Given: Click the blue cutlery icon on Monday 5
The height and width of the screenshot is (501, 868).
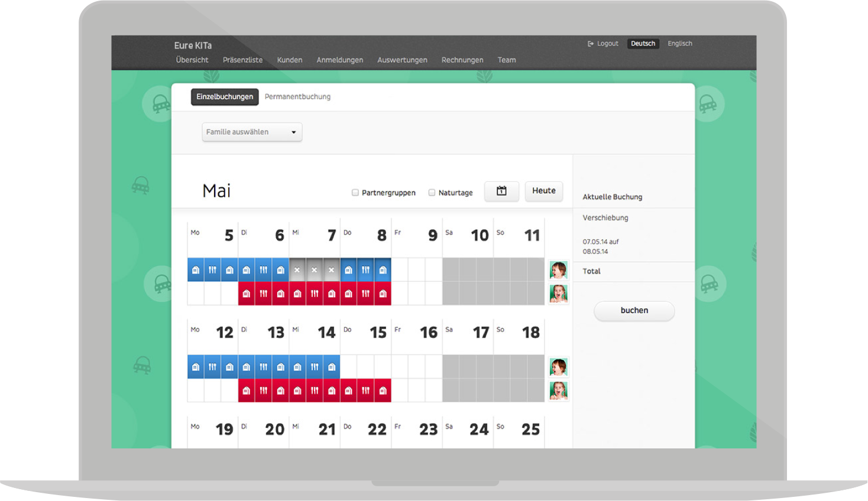Looking at the screenshot, I should (x=212, y=270).
